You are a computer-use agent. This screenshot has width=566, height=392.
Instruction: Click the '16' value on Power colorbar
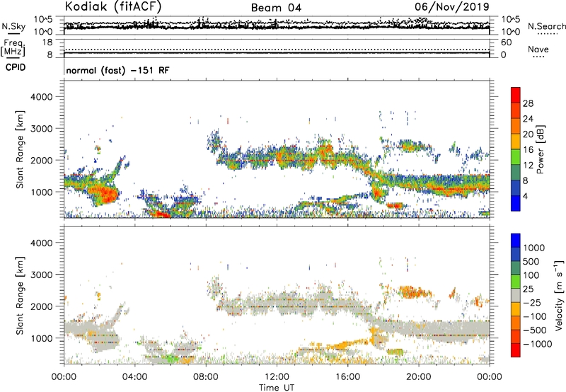coord(528,150)
